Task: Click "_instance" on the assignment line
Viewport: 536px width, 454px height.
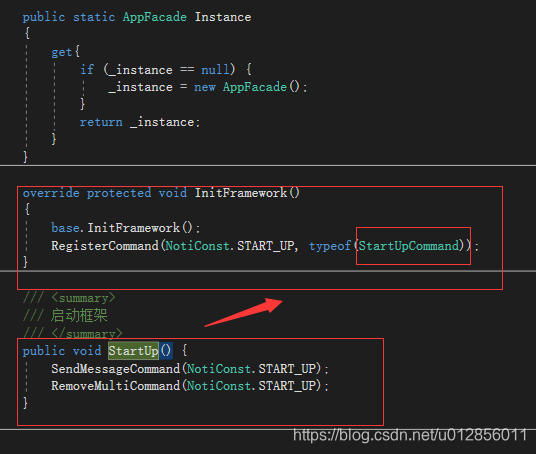Action: [140, 87]
